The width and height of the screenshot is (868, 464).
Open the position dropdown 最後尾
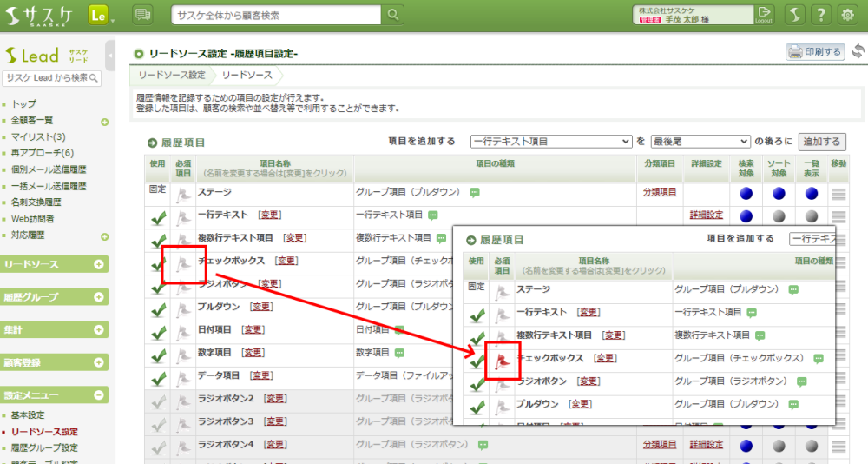(700, 142)
